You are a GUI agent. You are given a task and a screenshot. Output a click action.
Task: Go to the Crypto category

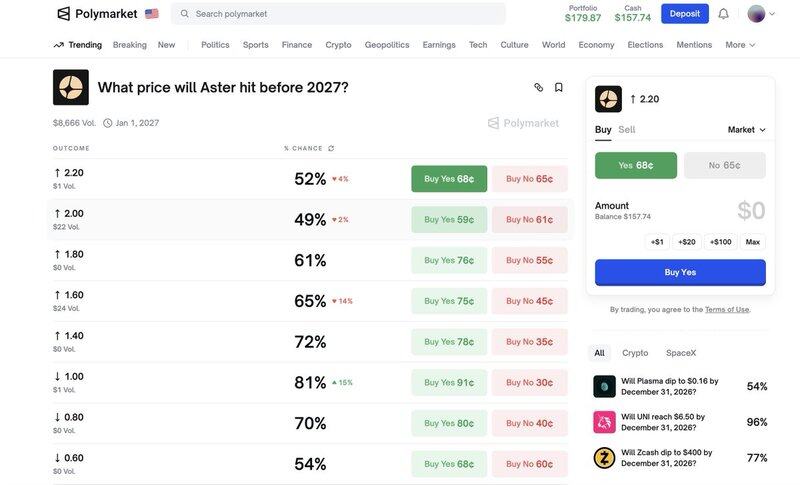click(x=338, y=45)
